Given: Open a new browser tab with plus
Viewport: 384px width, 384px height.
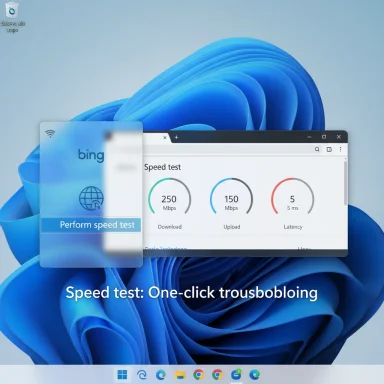Looking at the screenshot, I should (x=176, y=137).
